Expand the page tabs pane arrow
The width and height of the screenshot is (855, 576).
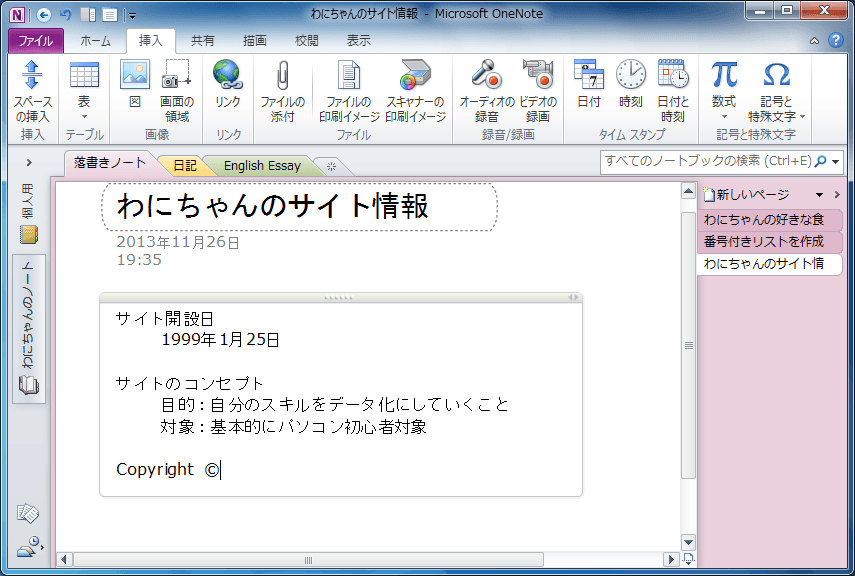click(837, 194)
